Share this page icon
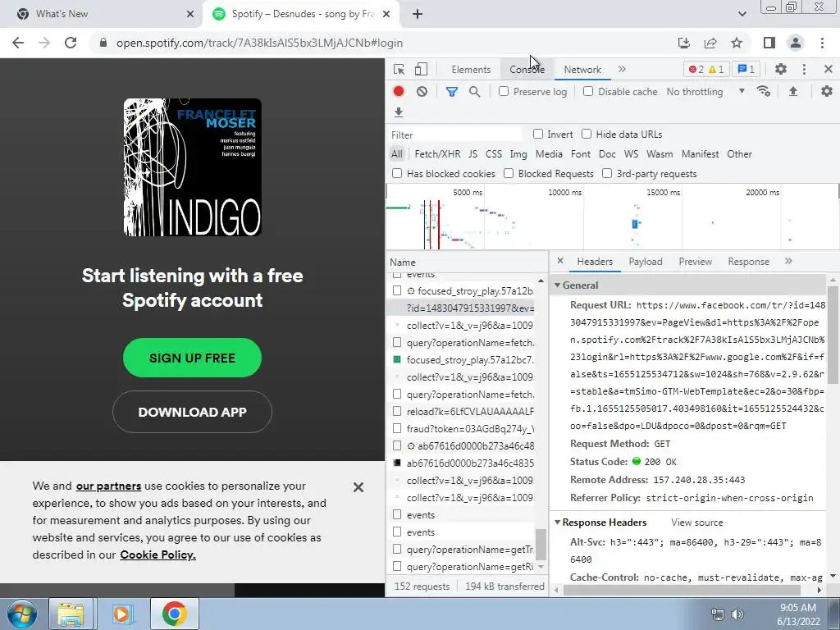The width and height of the screenshot is (840, 630). click(710, 43)
